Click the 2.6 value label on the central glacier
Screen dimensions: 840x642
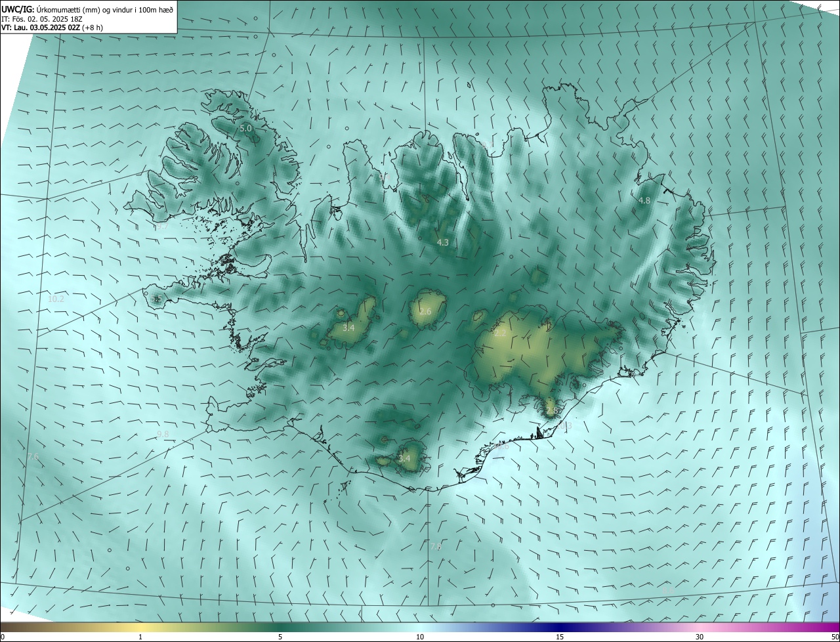tap(425, 311)
